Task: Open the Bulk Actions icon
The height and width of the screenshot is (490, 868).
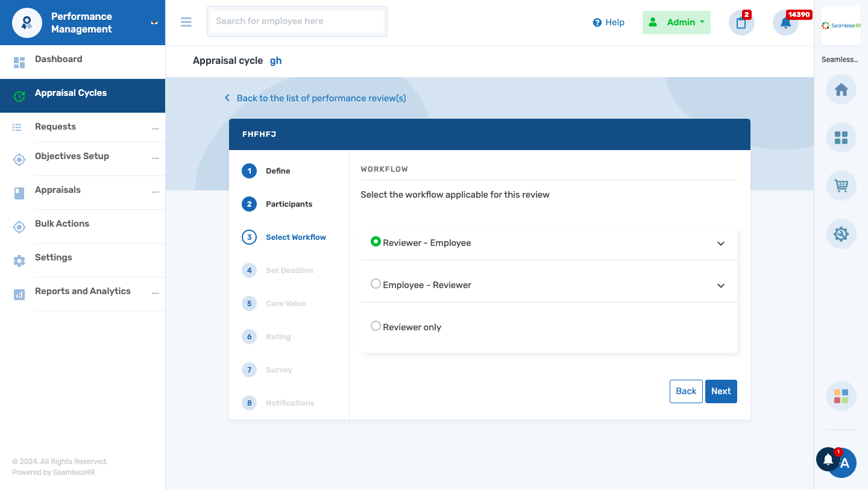Action: tap(19, 227)
